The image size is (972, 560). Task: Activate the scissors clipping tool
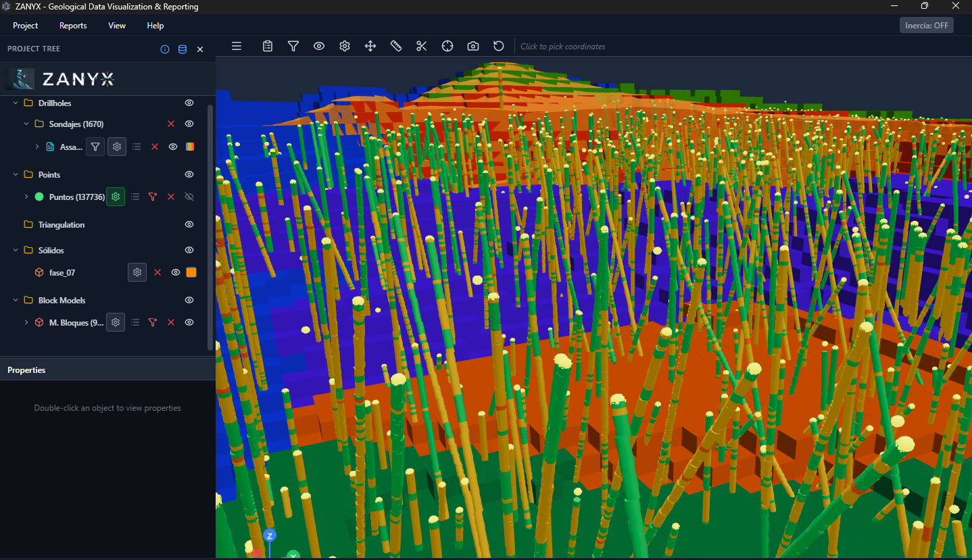(x=421, y=46)
